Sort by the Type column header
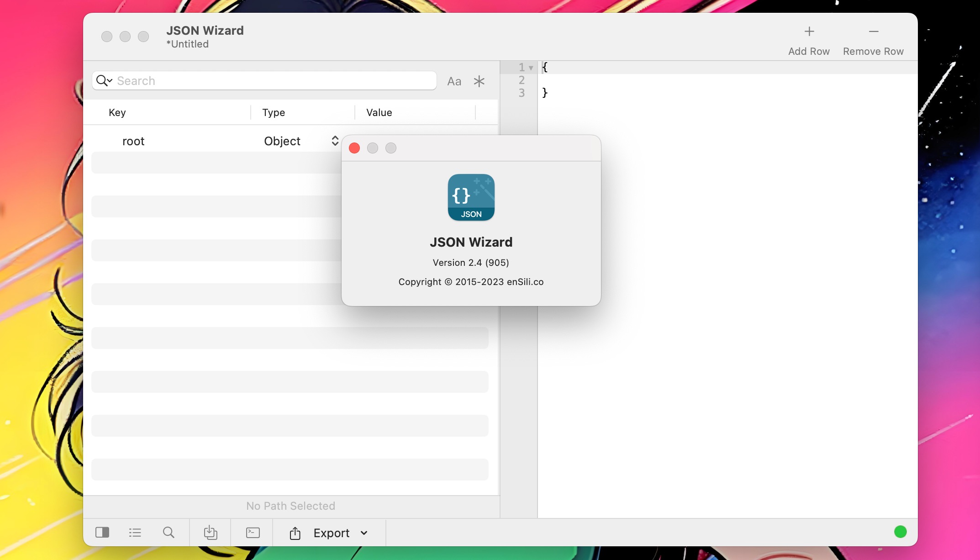This screenshot has width=980, height=560. 274,112
